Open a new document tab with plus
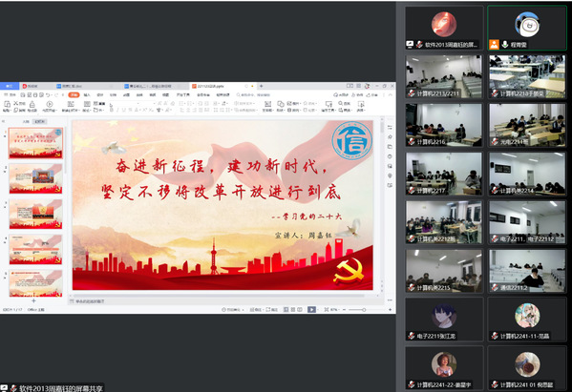 point(261,87)
